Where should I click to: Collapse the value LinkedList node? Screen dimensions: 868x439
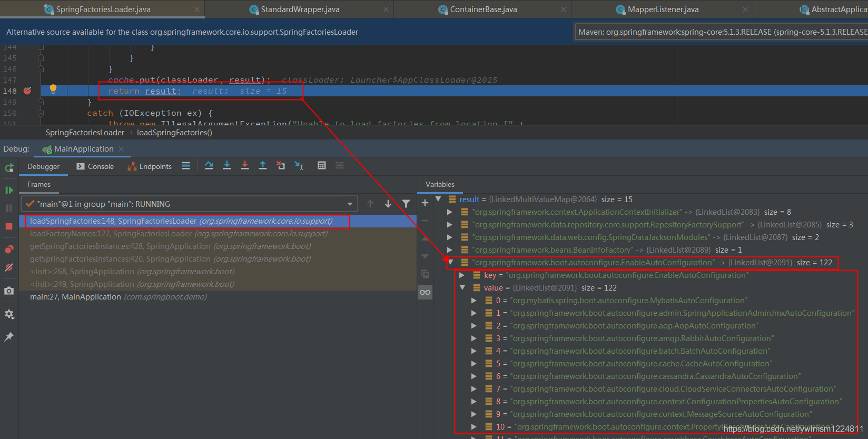tap(462, 287)
